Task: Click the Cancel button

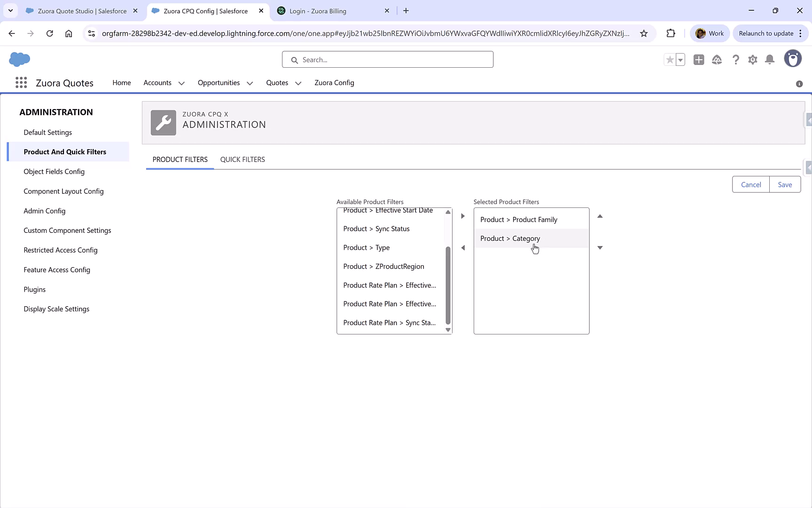Action: pos(751,184)
